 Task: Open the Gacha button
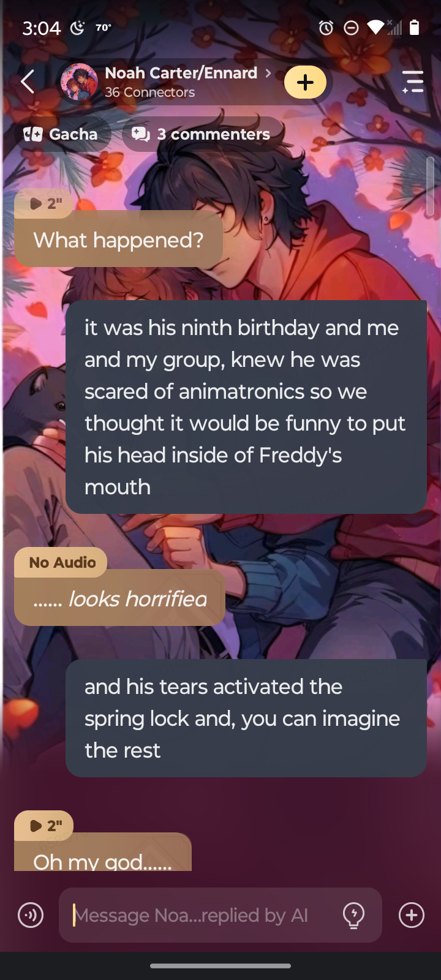coord(61,134)
